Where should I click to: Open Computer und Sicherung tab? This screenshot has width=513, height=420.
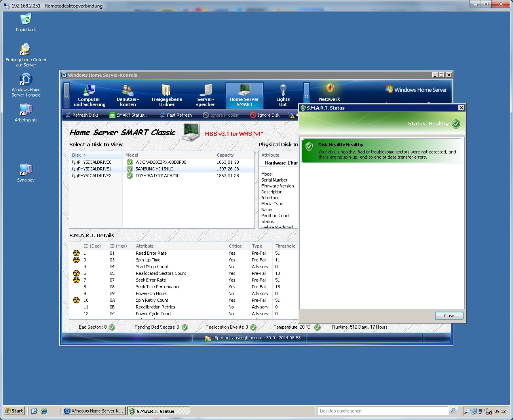[x=89, y=95]
